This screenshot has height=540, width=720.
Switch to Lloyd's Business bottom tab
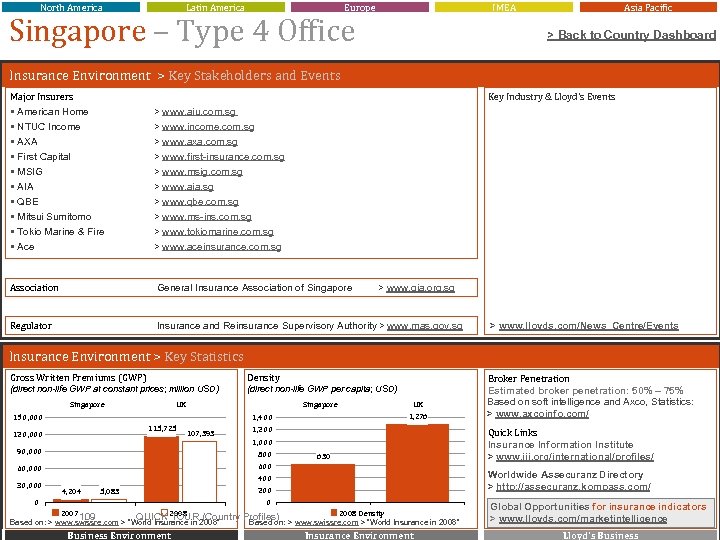[600, 535]
